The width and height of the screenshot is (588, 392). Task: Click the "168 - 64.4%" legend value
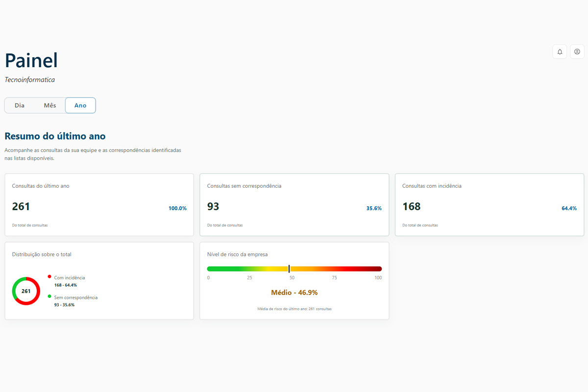(x=66, y=285)
